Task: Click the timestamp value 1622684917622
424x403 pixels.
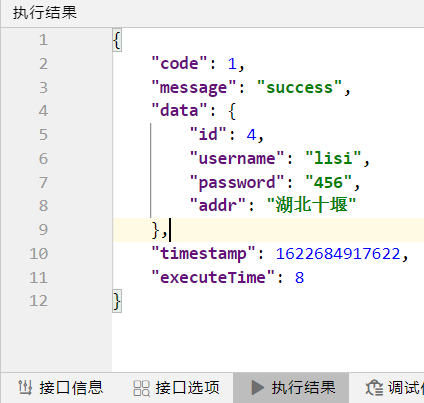Action: [x=338, y=254]
